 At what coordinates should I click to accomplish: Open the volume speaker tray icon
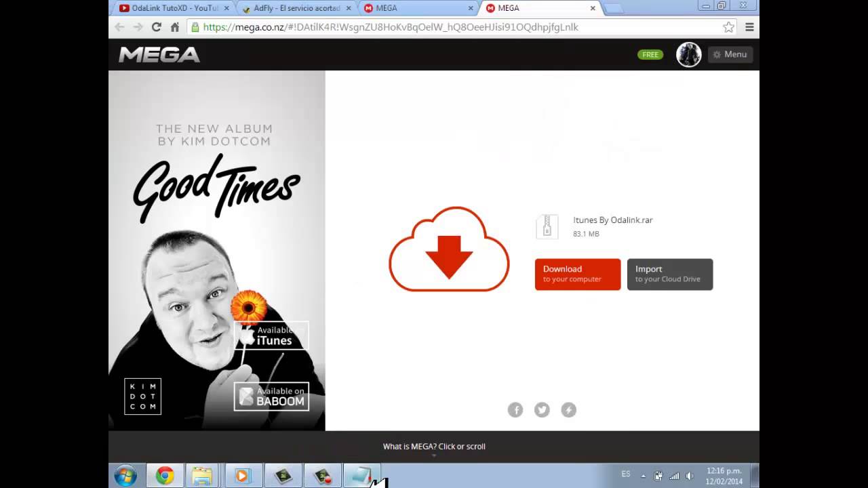point(690,476)
